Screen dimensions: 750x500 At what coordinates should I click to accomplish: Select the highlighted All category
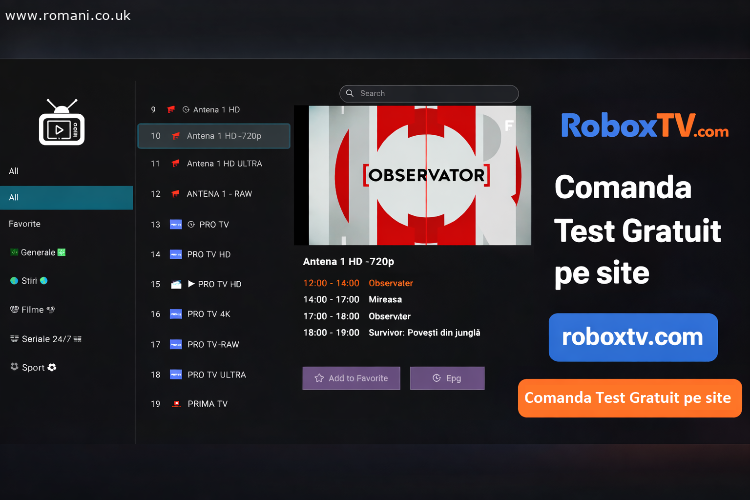tap(66, 198)
